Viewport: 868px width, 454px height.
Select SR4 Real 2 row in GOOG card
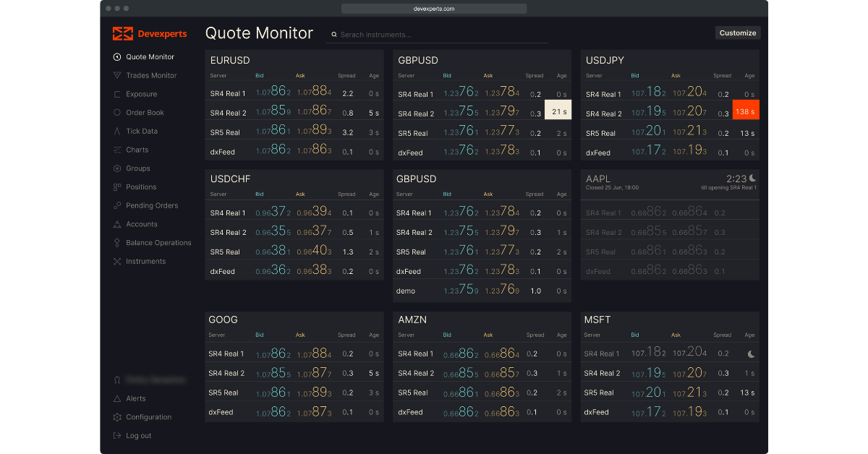pyautogui.click(x=294, y=373)
